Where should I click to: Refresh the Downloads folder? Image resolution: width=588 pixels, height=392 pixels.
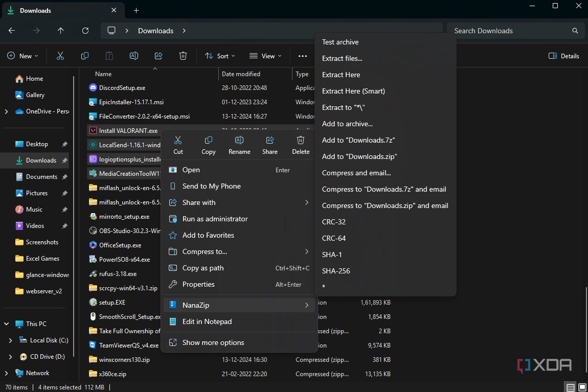[85, 31]
